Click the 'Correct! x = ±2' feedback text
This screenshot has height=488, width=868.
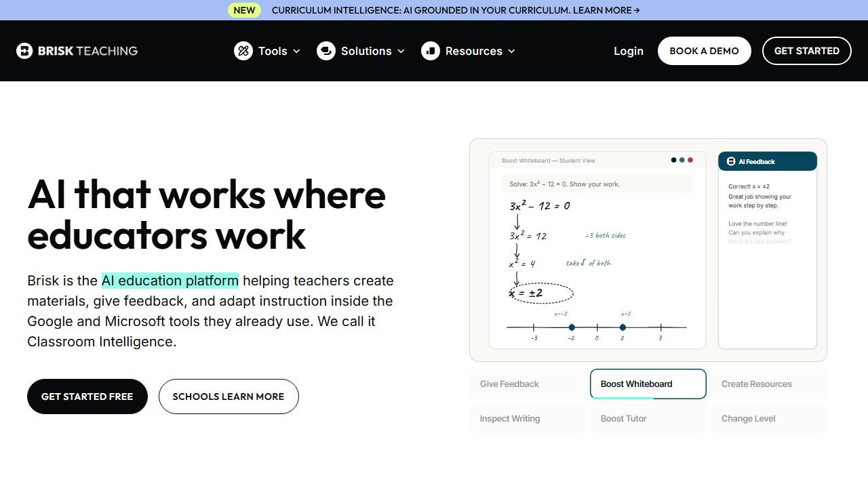749,186
